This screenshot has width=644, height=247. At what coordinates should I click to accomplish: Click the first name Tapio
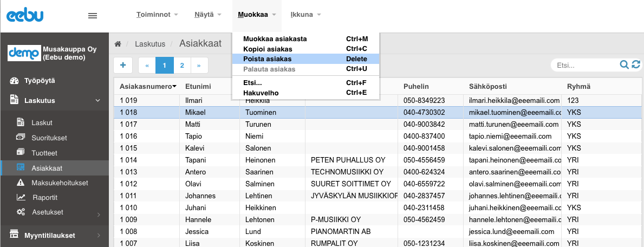coord(193,136)
